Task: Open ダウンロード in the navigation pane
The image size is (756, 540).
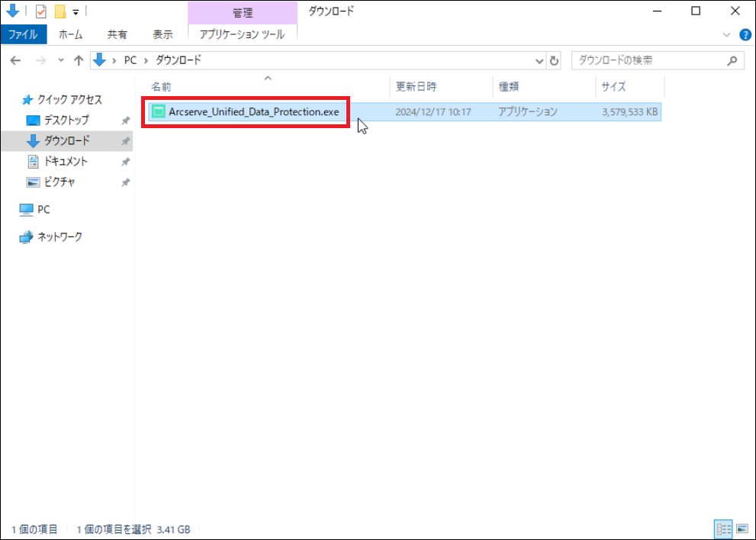Action: click(x=67, y=141)
